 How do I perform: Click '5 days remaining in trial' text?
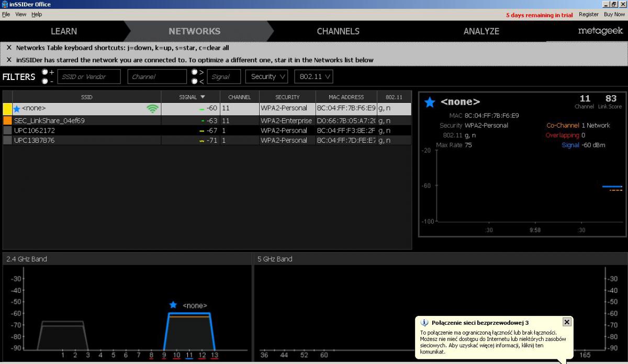point(540,15)
